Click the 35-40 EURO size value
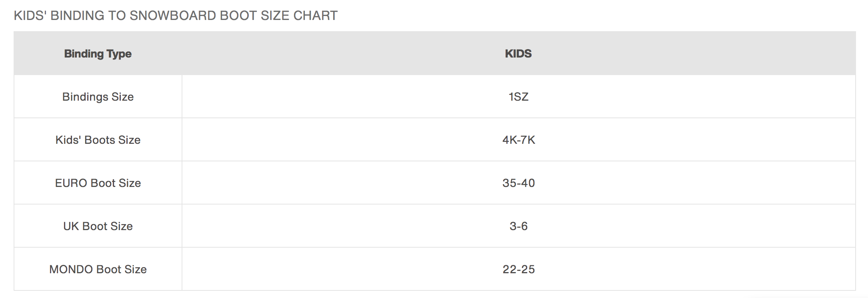This screenshot has width=868, height=298. point(518,183)
